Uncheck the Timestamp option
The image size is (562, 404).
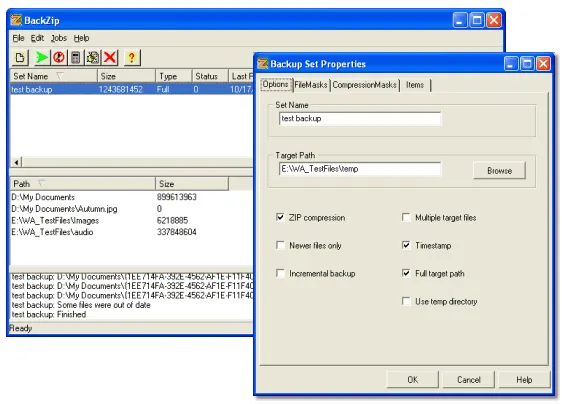(x=406, y=245)
